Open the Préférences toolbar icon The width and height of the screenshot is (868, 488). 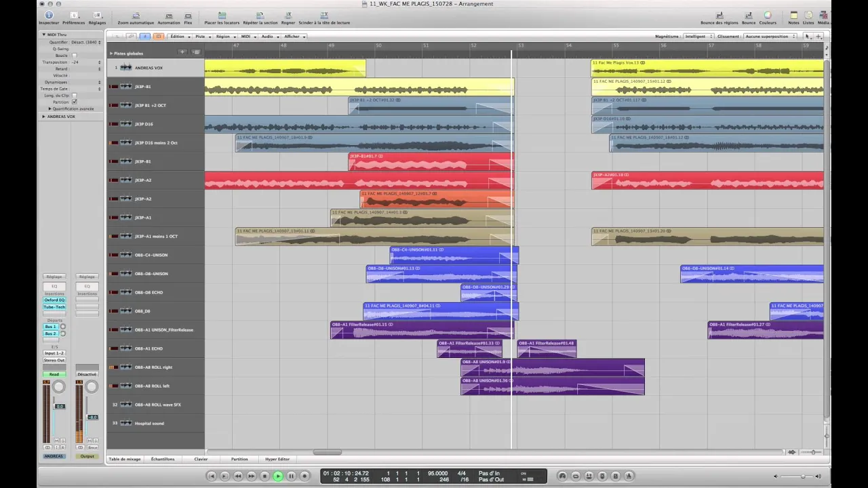click(x=73, y=15)
